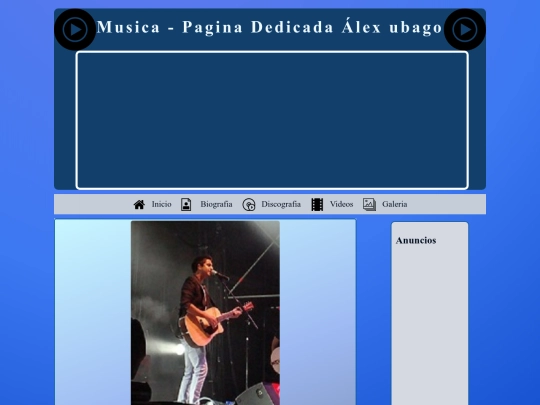This screenshot has height=405, width=540.
Task: Click the Anuncios heading in the sidebar
Action: coord(416,240)
